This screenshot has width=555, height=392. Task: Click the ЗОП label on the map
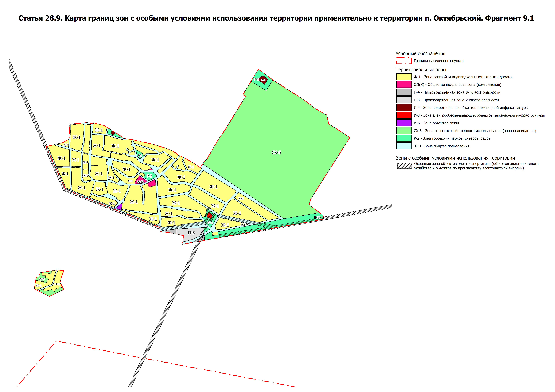[243, 225]
